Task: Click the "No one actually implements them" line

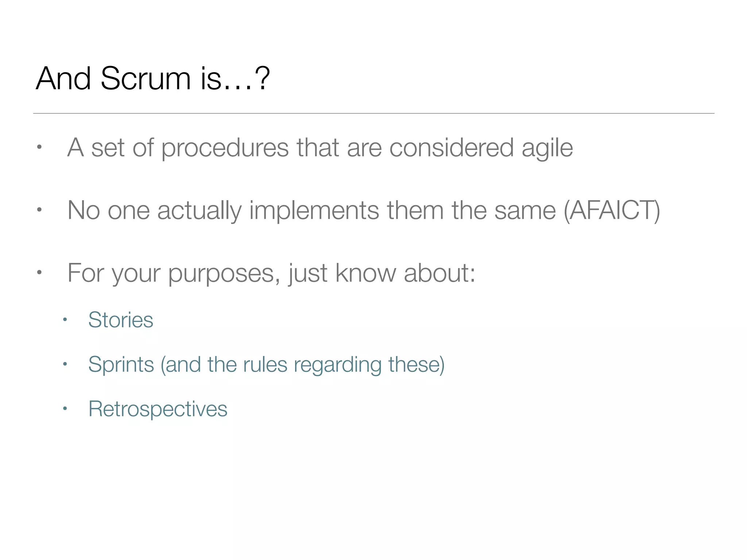Action: click(x=364, y=210)
